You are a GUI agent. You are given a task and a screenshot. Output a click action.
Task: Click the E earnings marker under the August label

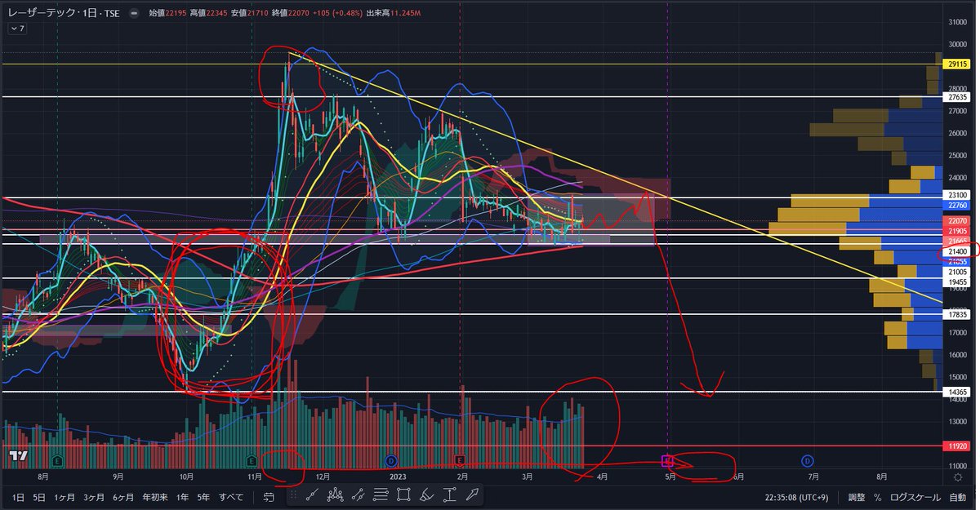coord(56,461)
